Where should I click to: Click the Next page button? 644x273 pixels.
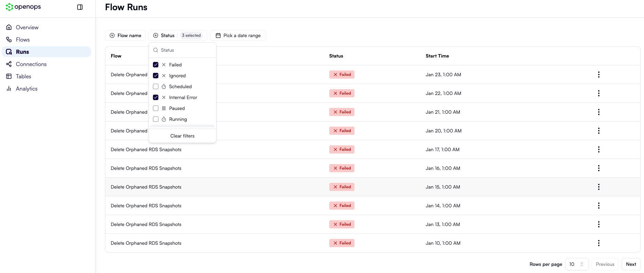pyautogui.click(x=631, y=264)
